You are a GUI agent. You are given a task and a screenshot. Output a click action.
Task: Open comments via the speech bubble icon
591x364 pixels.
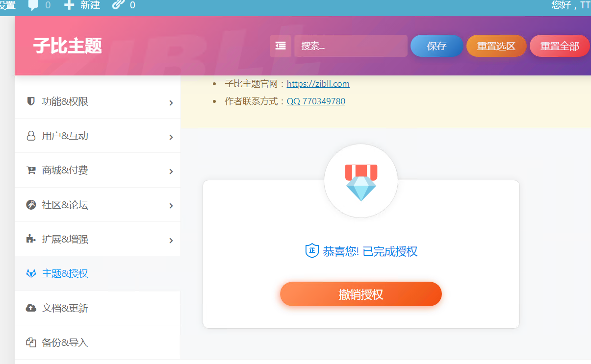pos(32,5)
